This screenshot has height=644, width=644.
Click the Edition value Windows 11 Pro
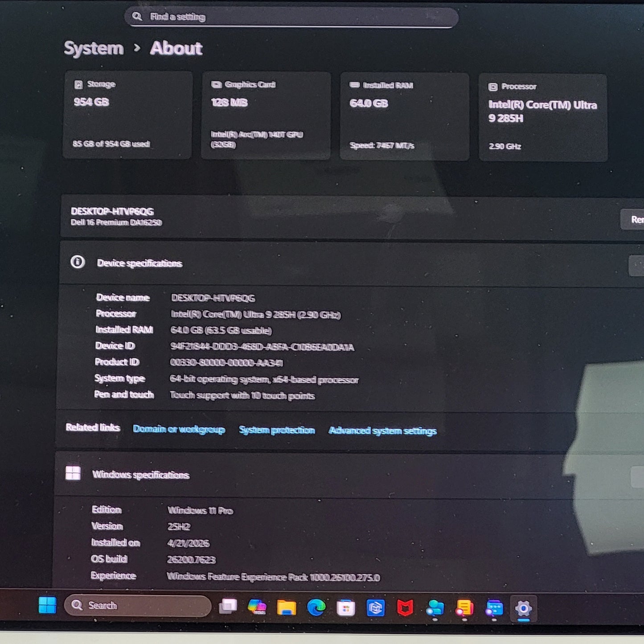(200, 511)
